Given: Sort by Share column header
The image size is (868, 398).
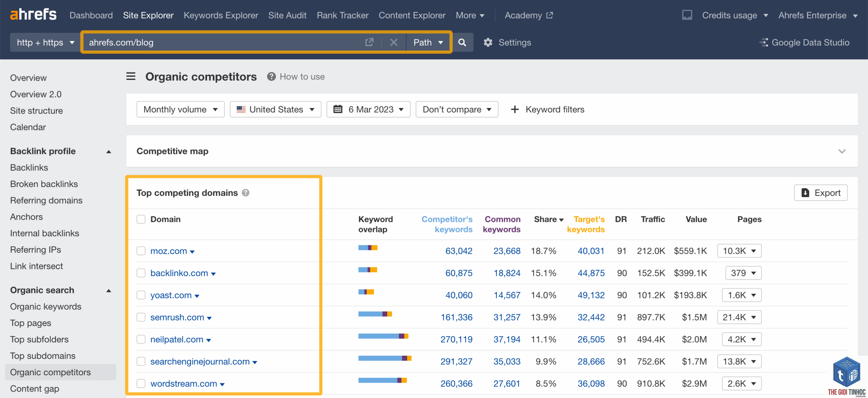Looking at the screenshot, I should tap(549, 219).
